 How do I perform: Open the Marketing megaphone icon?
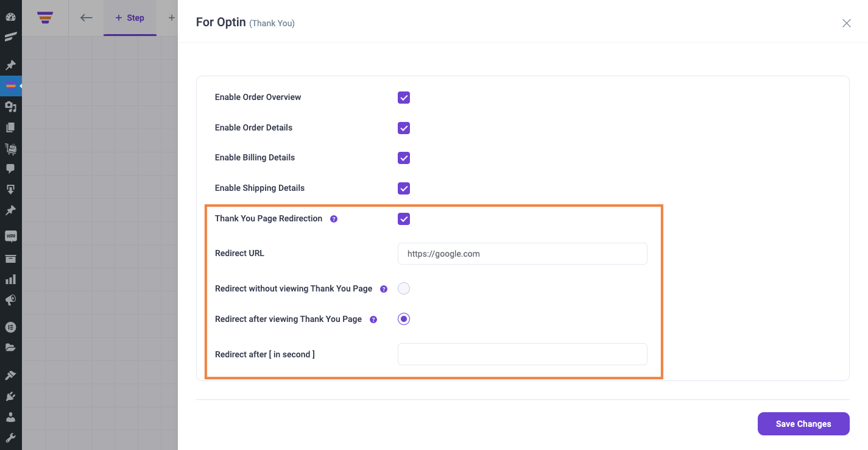click(x=10, y=300)
